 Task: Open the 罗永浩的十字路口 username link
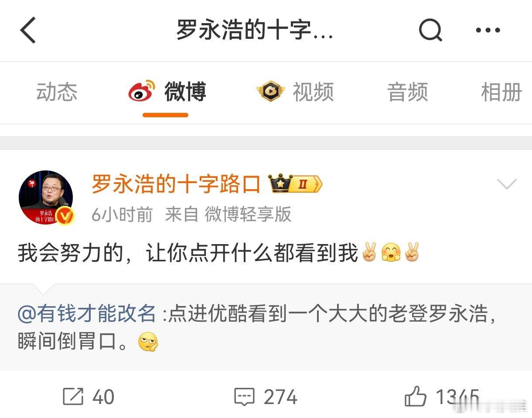[x=176, y=184]
